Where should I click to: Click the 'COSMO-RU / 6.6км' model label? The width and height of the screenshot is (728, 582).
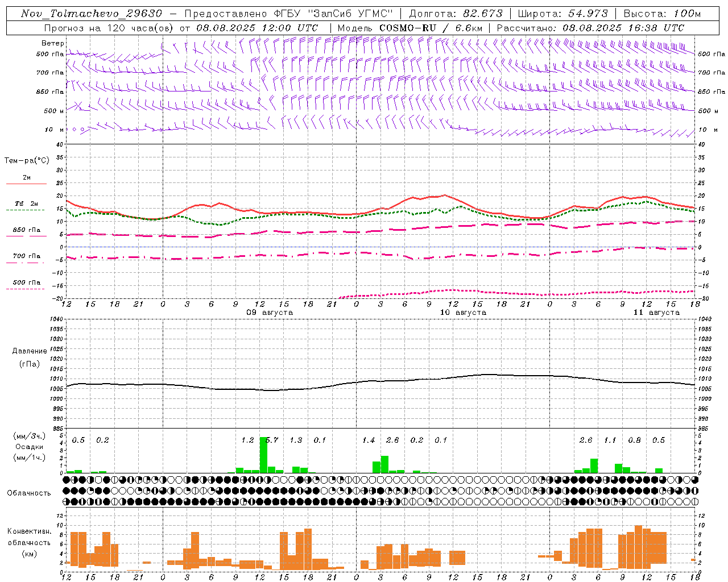431,28
